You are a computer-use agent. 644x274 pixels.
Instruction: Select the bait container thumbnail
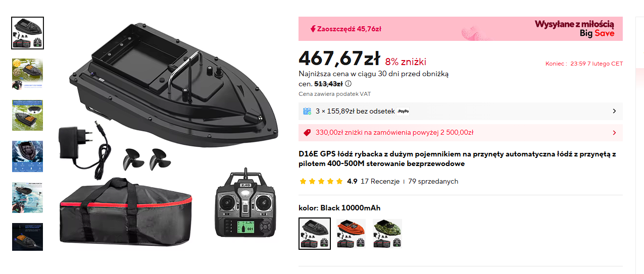(28, 74)
